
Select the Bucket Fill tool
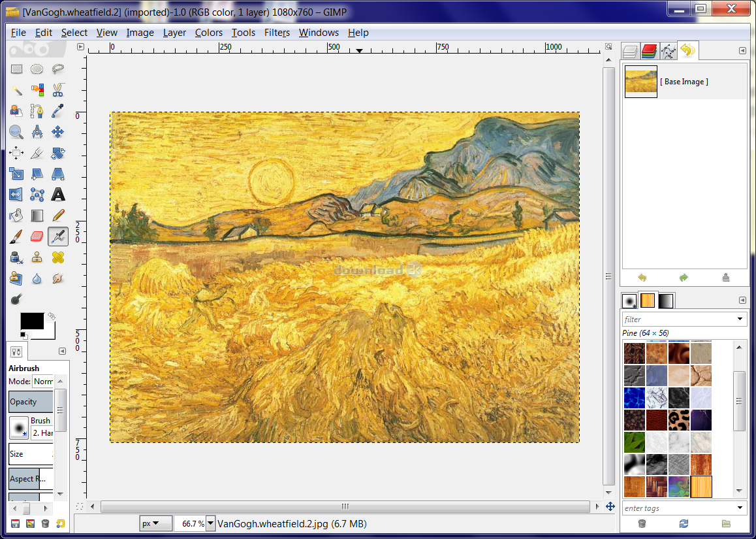coord(16,215)
